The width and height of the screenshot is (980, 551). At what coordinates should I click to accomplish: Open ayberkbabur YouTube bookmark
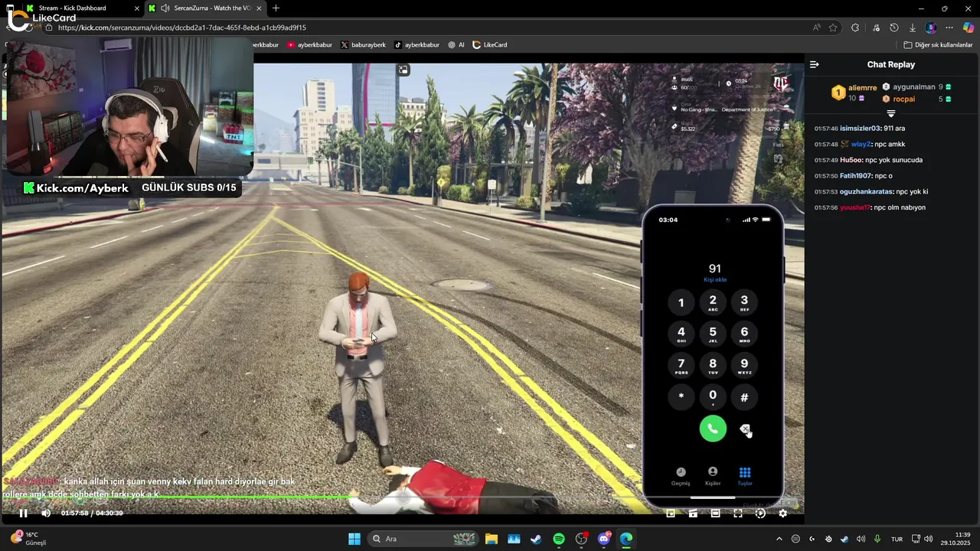pos(309,45)
